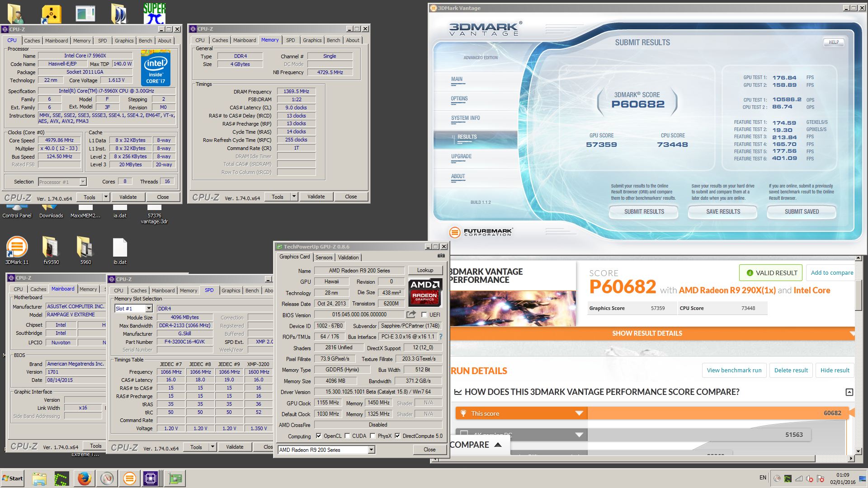Click the SUBMIT RESULTS button
Screen dimensions: 868x488
pyautogui.click(x=644, y=211)
